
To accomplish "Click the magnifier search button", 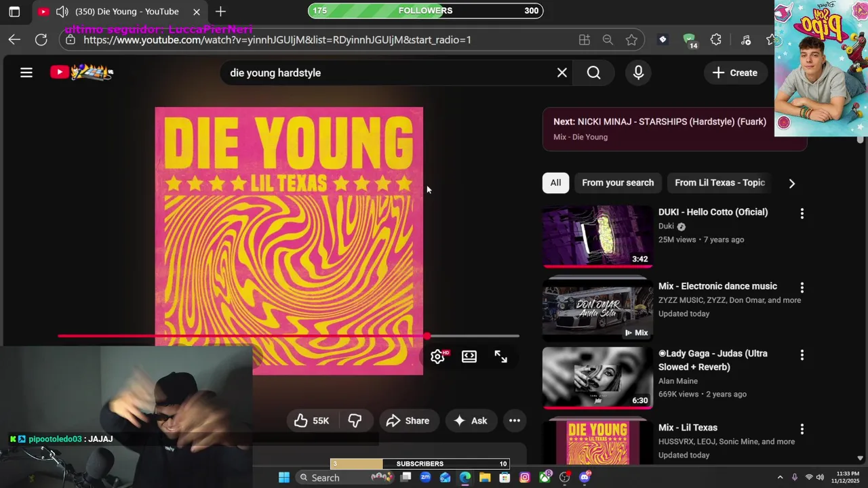I will click(x=594, y=73).
